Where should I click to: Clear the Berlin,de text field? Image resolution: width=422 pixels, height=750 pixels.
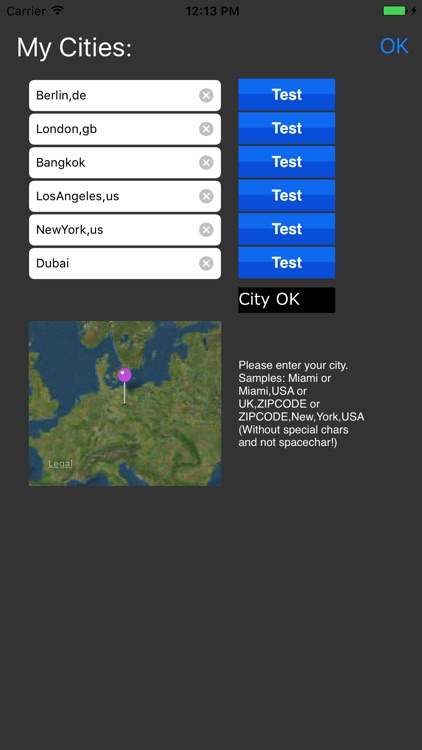click(206, 96)
